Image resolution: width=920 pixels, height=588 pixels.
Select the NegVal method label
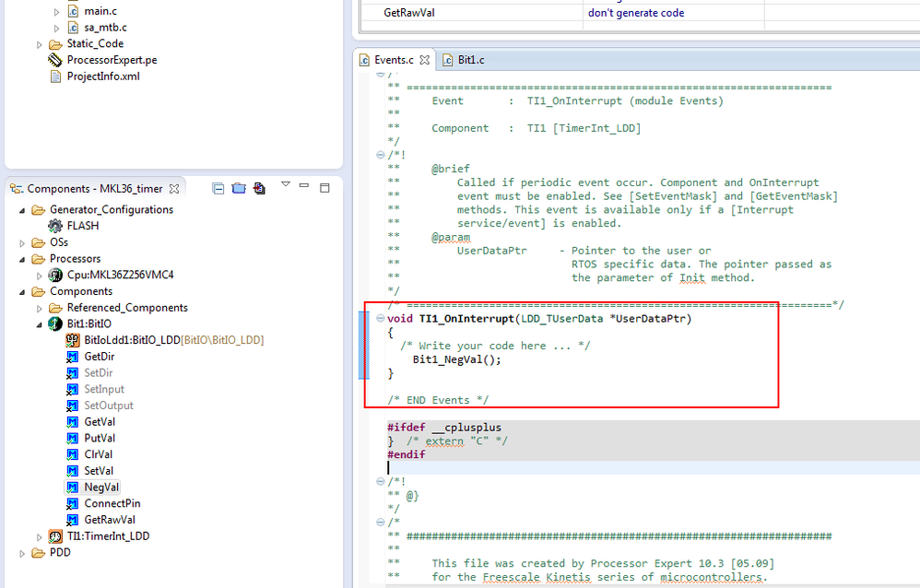(101, 488)
